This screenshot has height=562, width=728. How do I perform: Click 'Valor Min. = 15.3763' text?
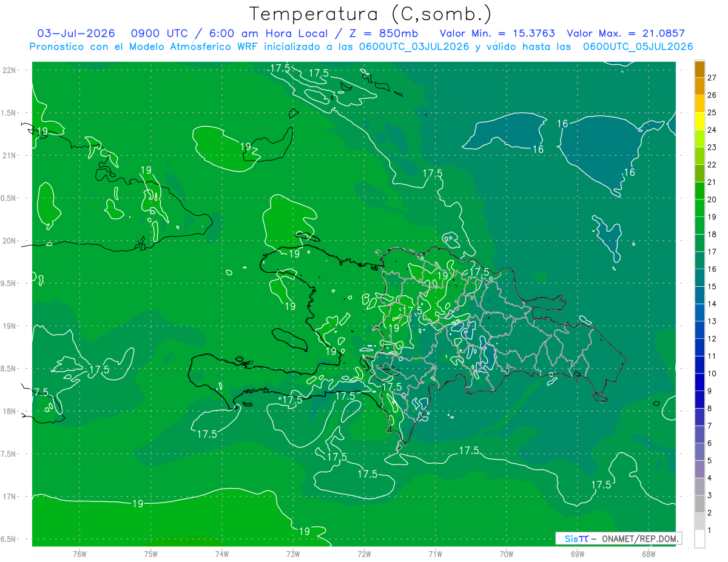click(497, 33)
